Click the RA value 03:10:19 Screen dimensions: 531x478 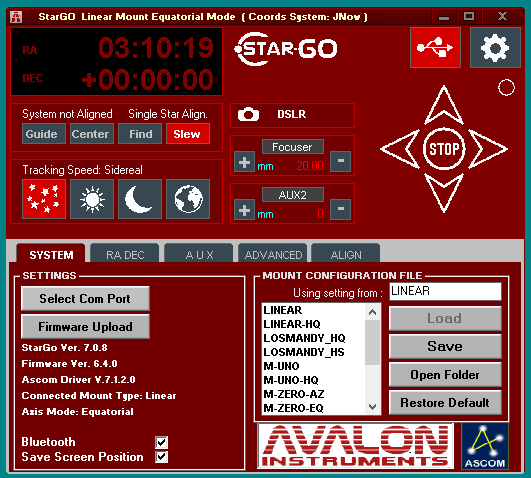click(x=156, y=48)
